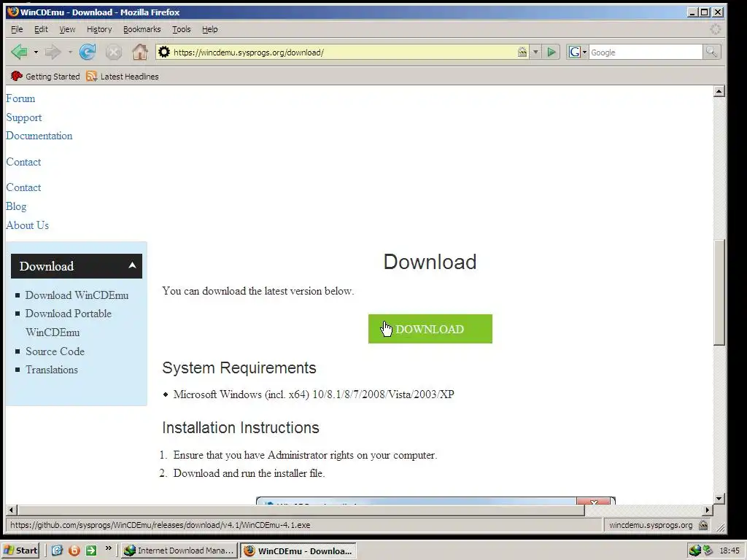Open the Getting Started bookmark
The height and width of the screenshot is (560, 747).
pos(44,76)
